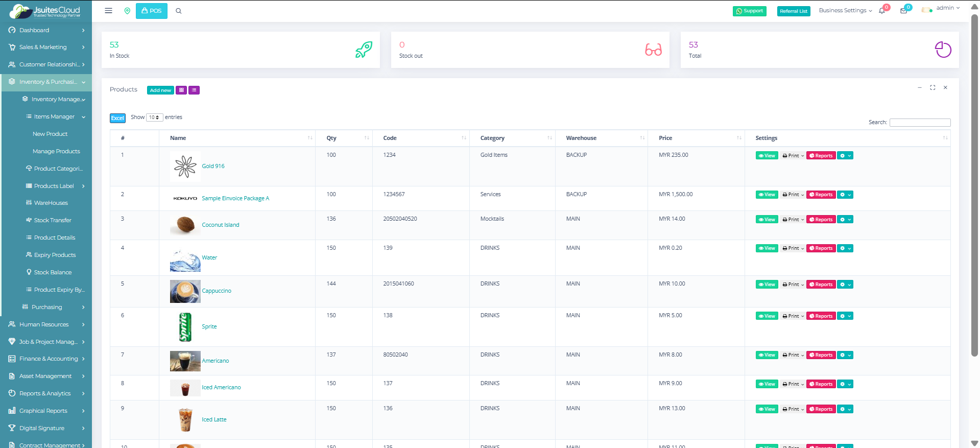The width and height of the screenshot is (980, 448).
Task: Expand the Purchasing sidebar menu
Action: tap(47, 307)
